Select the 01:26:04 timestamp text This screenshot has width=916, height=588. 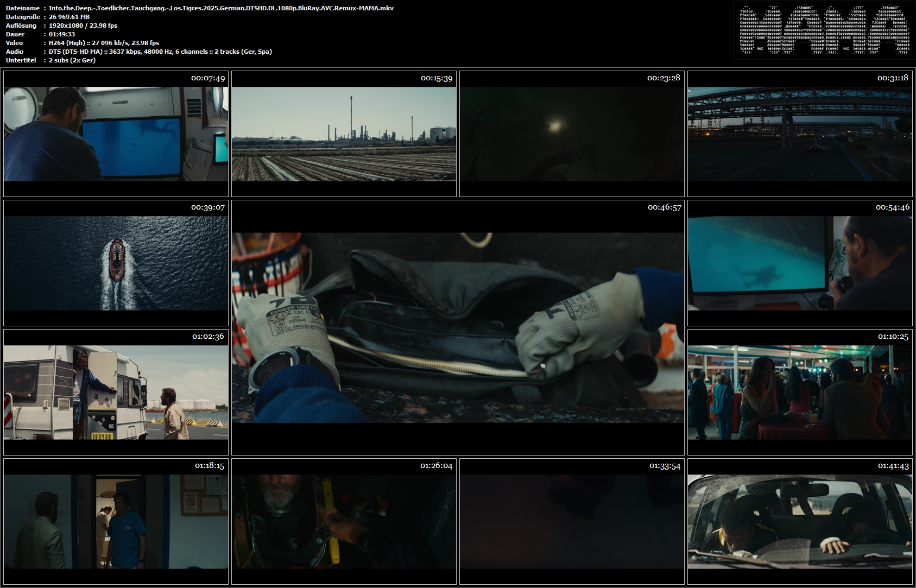pos(436,466)
